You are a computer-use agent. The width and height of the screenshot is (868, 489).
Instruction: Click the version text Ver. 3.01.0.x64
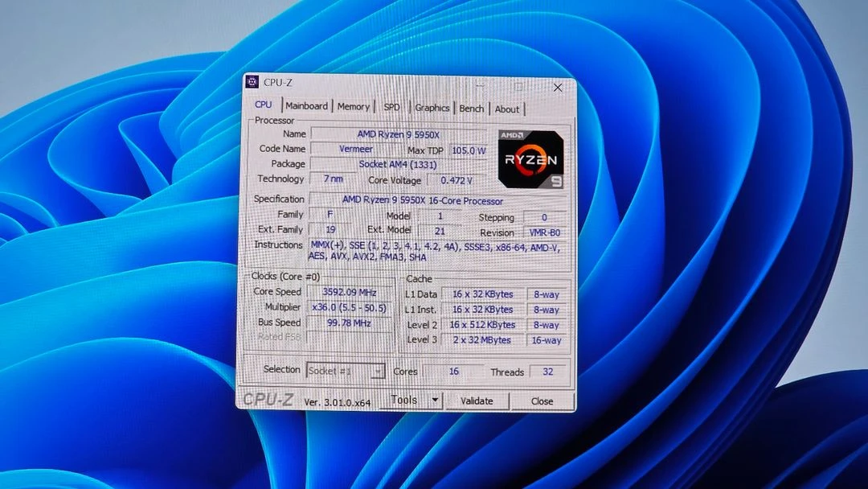[338, 402]
